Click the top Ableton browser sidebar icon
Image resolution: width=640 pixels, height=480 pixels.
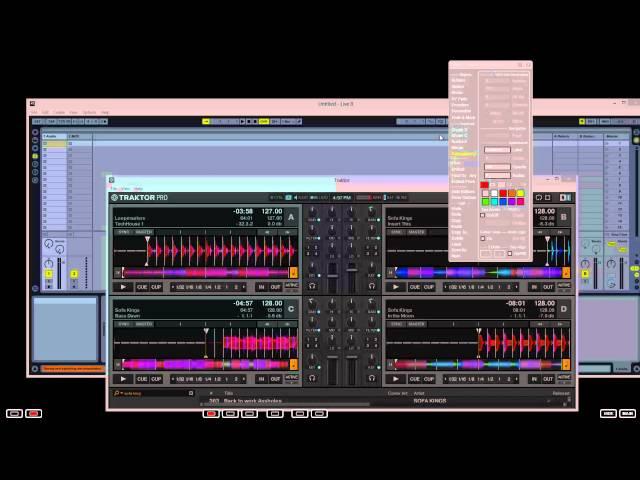pyautogui.click(x=35, y=132)
